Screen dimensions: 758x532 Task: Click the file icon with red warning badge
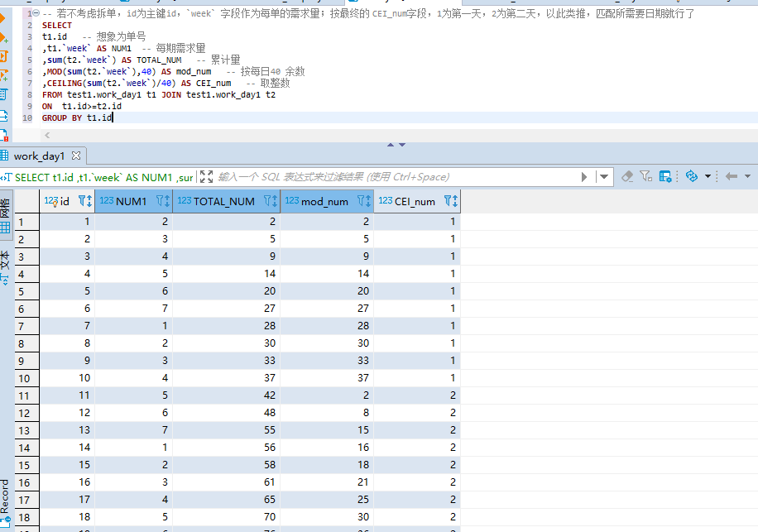pyautogui.click(x=3, y=136)
